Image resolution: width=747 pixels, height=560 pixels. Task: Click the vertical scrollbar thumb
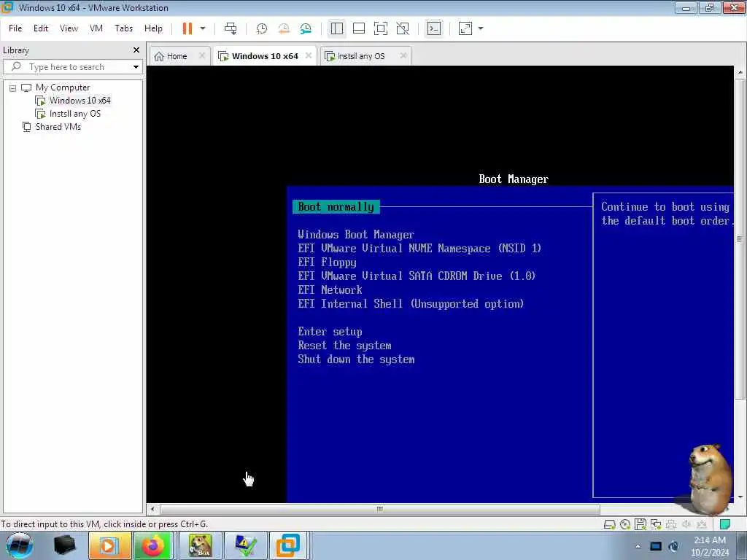point(740,238)
